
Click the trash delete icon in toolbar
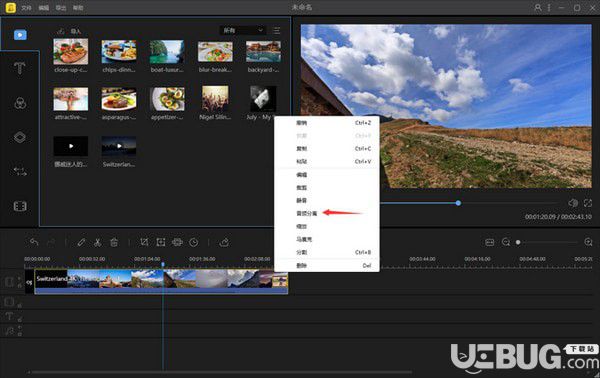114,242
